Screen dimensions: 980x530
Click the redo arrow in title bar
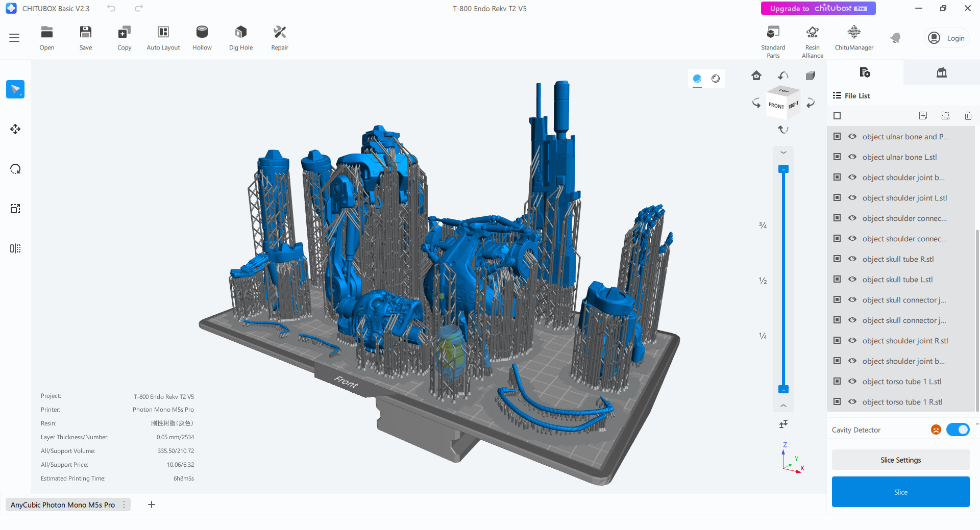coord(139,8)
